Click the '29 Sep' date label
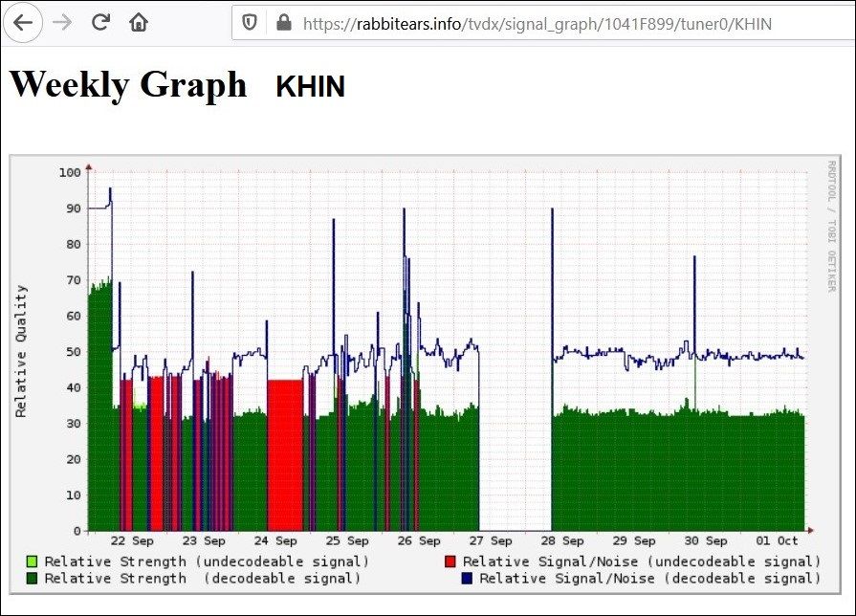 pyautogui.click(x=634, y=540)
